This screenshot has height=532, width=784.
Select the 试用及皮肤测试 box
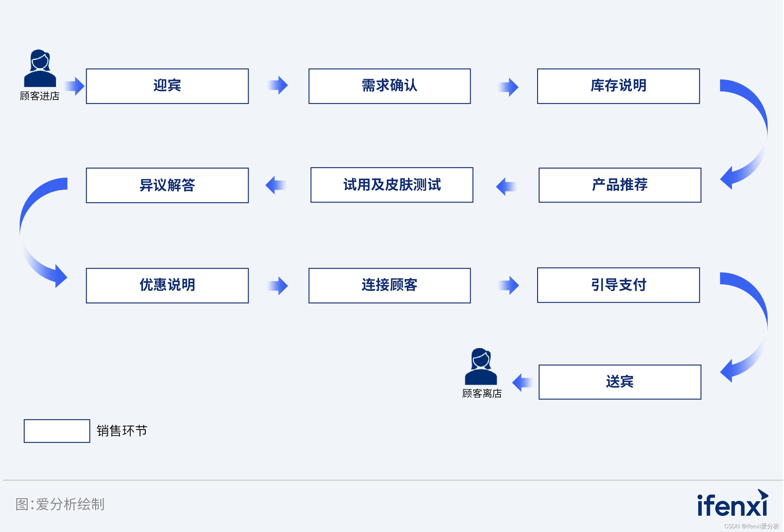pyautogui.click(x=392, y=185)
